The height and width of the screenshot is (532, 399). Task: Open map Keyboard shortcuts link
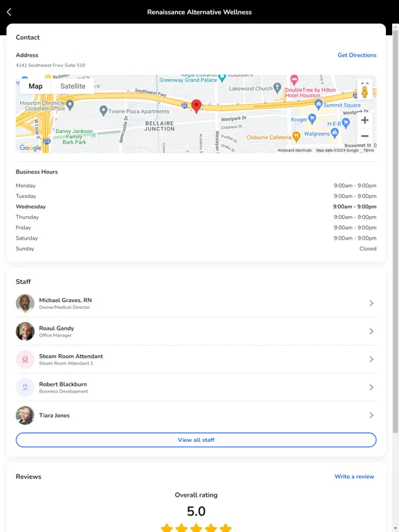coord(294,150)
